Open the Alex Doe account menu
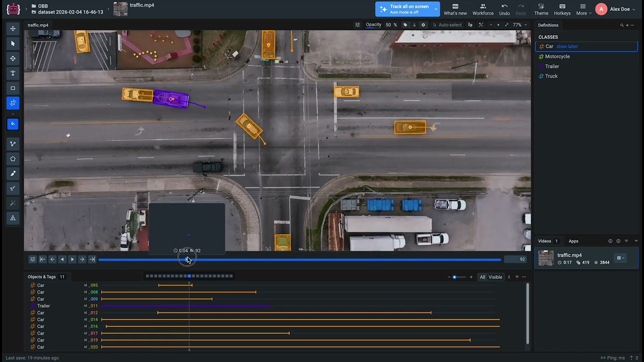Viewport: 644px width, 362px height. [616, 9]
